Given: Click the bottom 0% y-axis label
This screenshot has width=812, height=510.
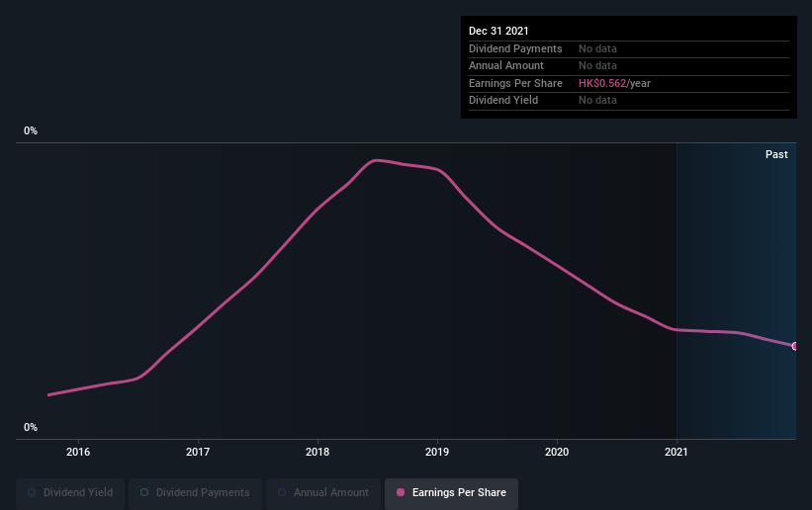Looking at the screenshot, I should 31,428.
